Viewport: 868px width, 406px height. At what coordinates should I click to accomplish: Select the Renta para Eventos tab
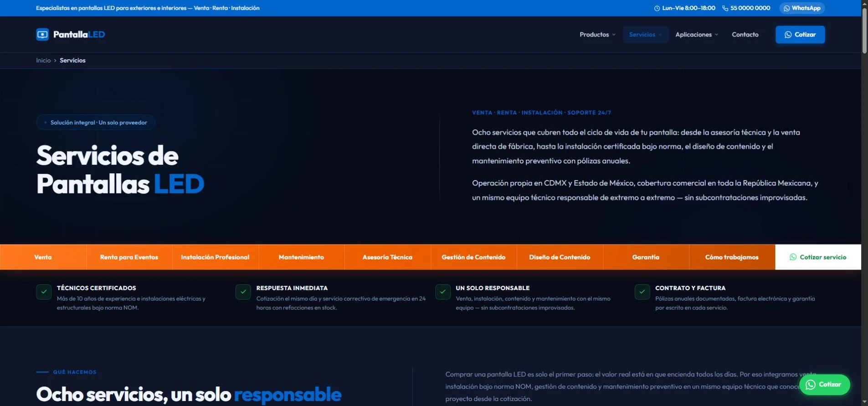(129, 257)
